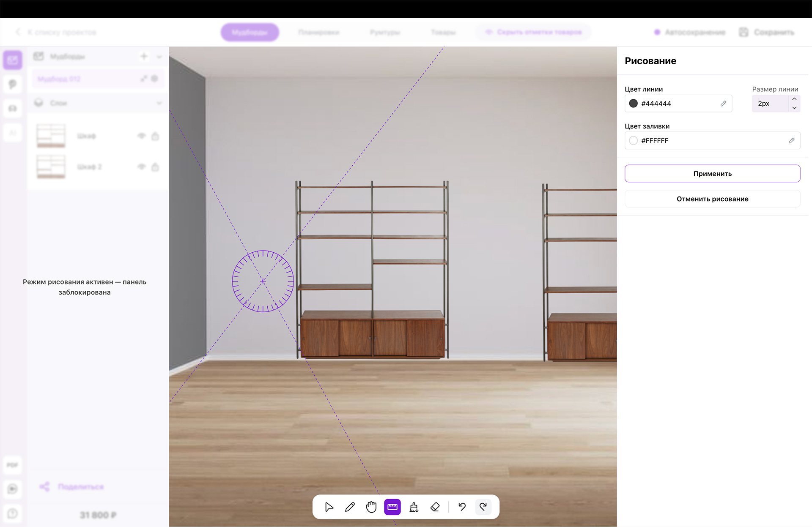The height and width of the screenshot is (527, 812).
Task: Click the Сохранить button
Action: click(x=767, y=32)
